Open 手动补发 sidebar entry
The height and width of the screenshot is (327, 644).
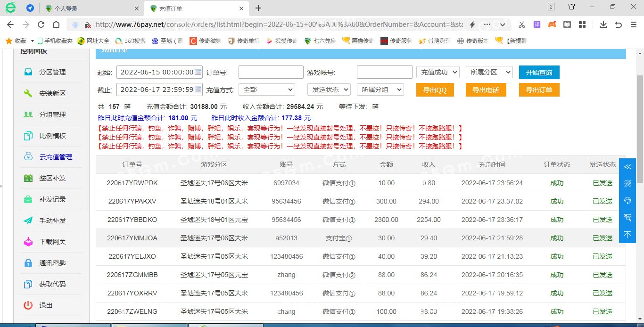(x=52, y=221)
